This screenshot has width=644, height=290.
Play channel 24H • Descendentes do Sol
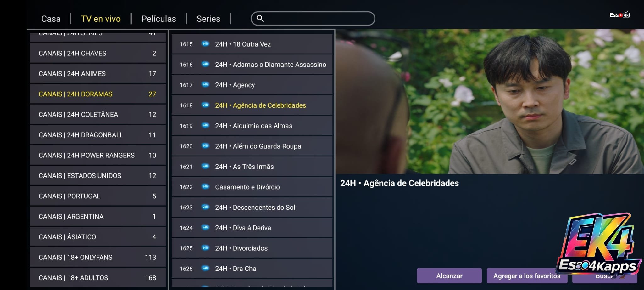click(x=252, y=207)
